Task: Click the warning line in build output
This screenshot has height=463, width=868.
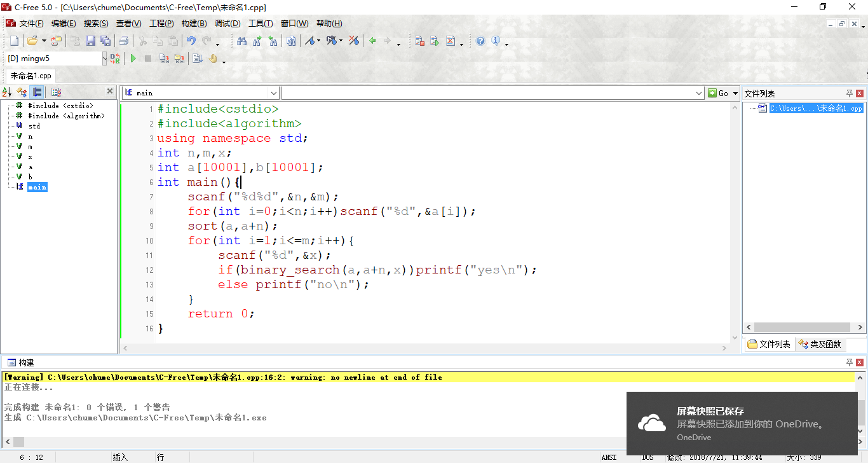Action: [x=429, y=377]
